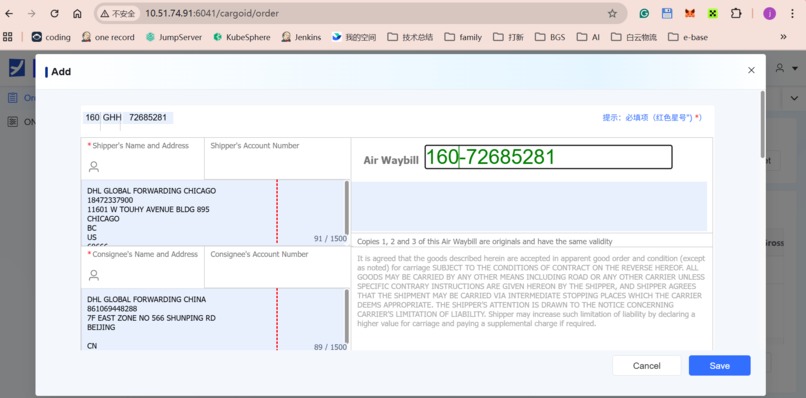Open the Chrome three-dot menu

792,14
